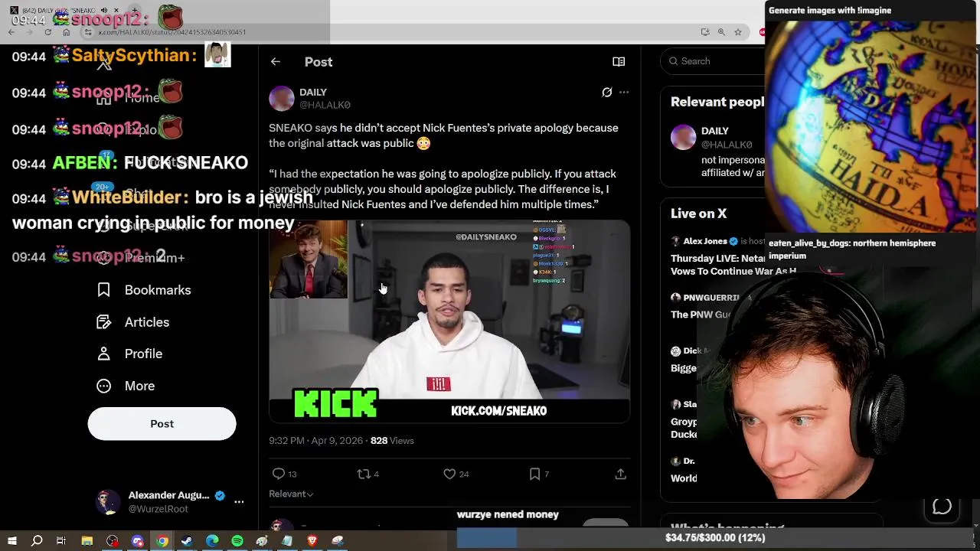This screenshot has height=551, width=980.
Task: Switch to OBS Studio on the taskbar
Action: click(113, 541)
